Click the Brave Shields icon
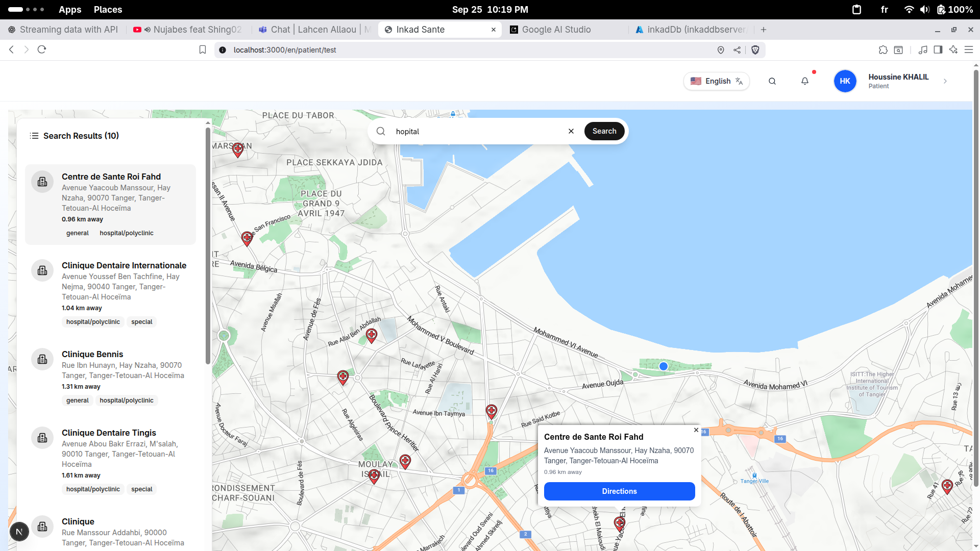The width and height of the screenshot is (980, 551). coord(755,49)
